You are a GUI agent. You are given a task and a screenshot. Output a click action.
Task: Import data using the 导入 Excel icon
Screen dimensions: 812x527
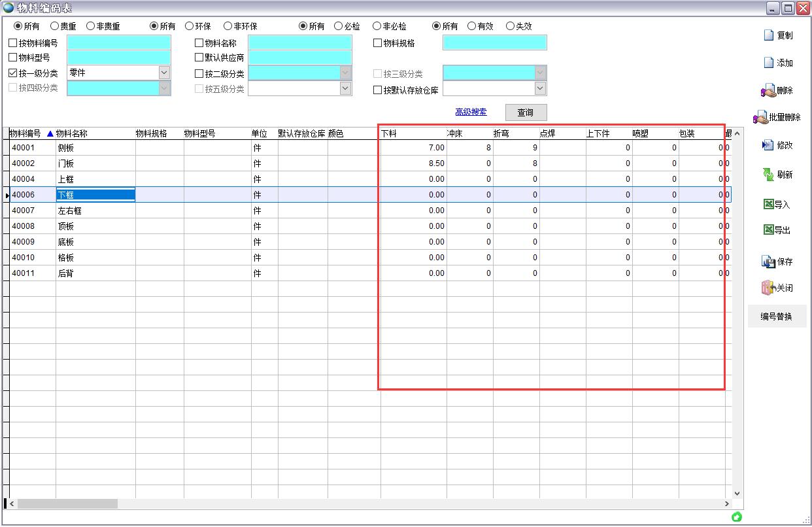coord(769,205)
